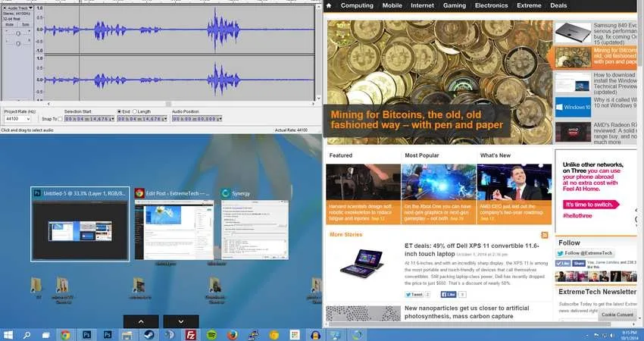644x341 pixels.
Task: Select the Photoshop Untitled-5 window thumbnail
Action: (x=80, y=224)
